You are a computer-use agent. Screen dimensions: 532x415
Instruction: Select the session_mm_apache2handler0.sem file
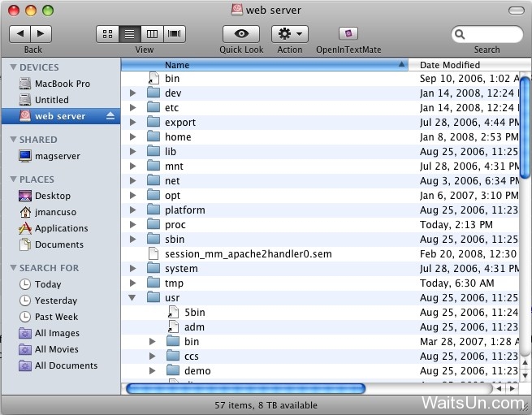coord(248,254)
